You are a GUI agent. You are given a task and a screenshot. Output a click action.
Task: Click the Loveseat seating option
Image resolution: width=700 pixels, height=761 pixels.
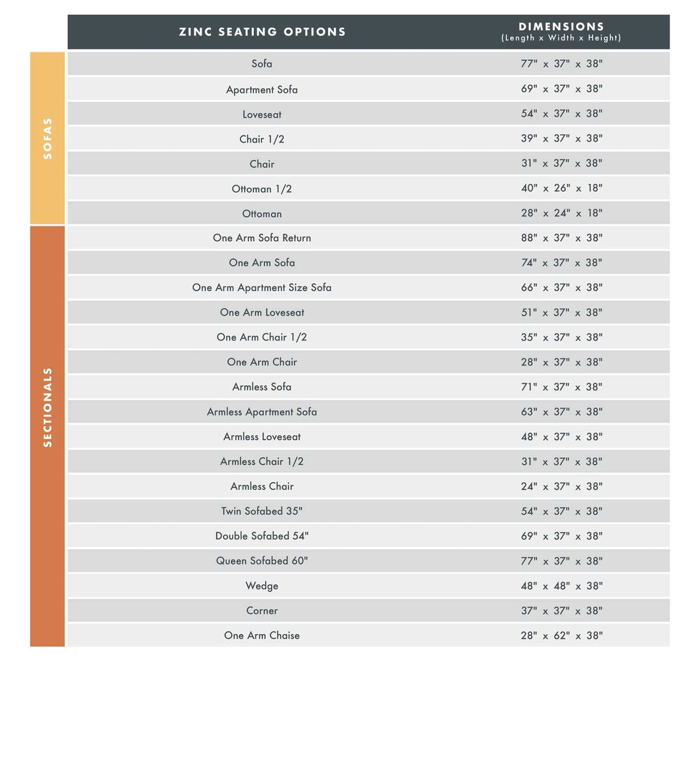tap(262, 115)
